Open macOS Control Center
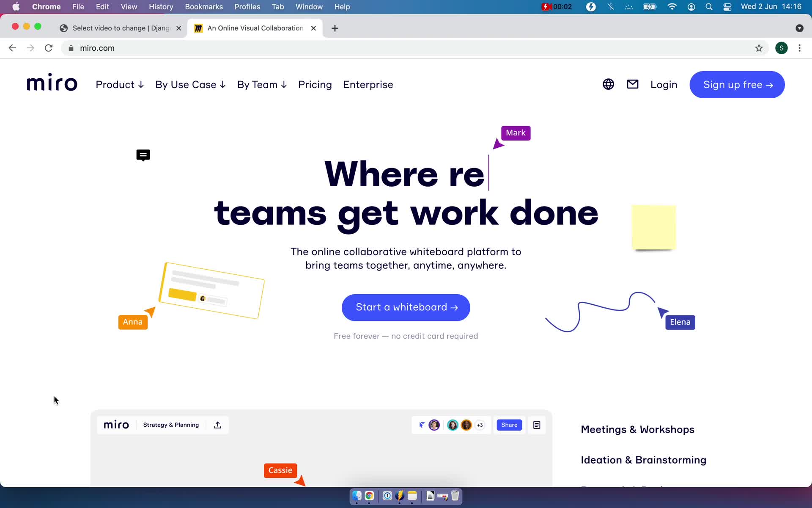Screen dimensions: 812x508 tap(727, 7)
